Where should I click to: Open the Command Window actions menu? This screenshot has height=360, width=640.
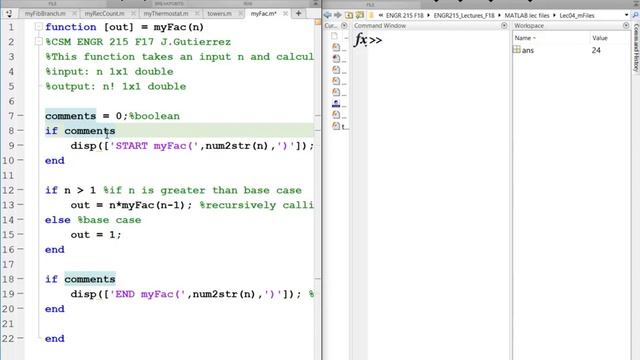pos(504,25)
